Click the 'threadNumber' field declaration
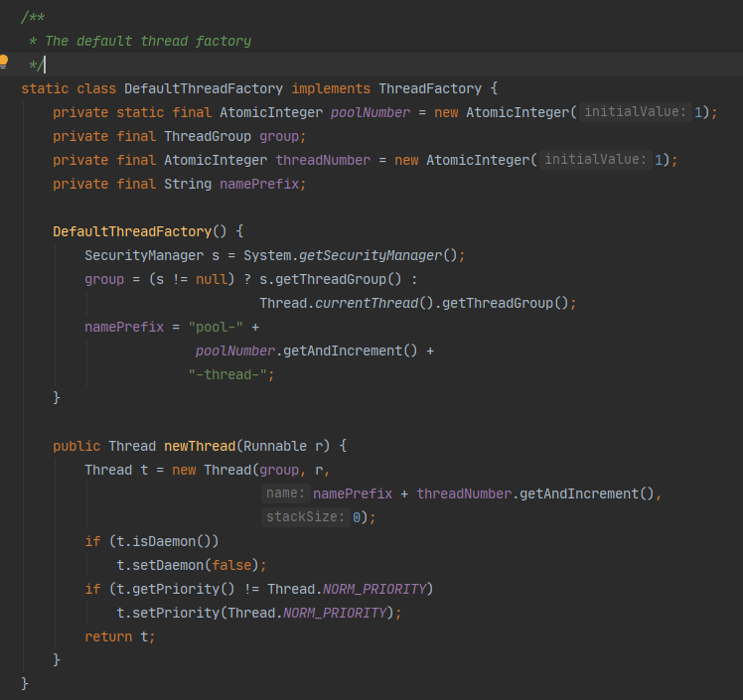This screenshot has height=700, width=743. pos(323,160)
